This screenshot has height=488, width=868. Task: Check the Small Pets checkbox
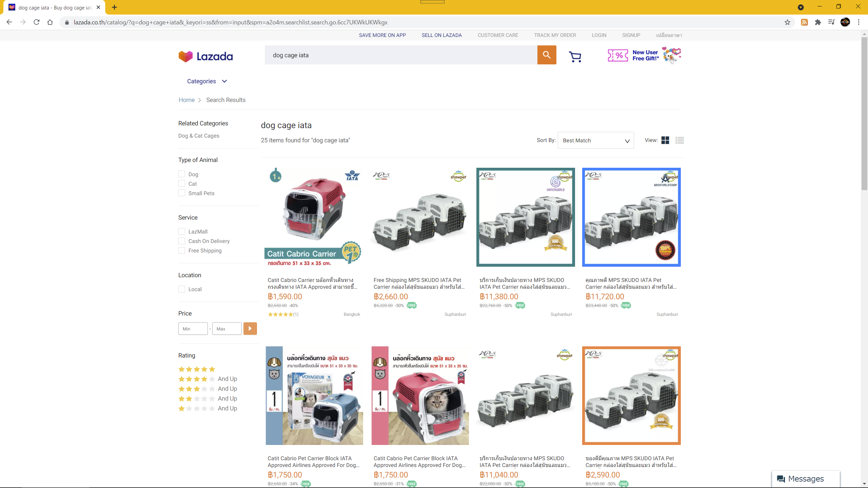pos(182,193)
